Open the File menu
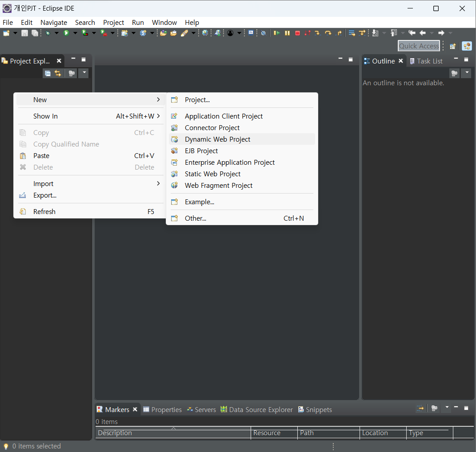Image resolution: width=476 pixels, height=452 pixels. (8, 23)
